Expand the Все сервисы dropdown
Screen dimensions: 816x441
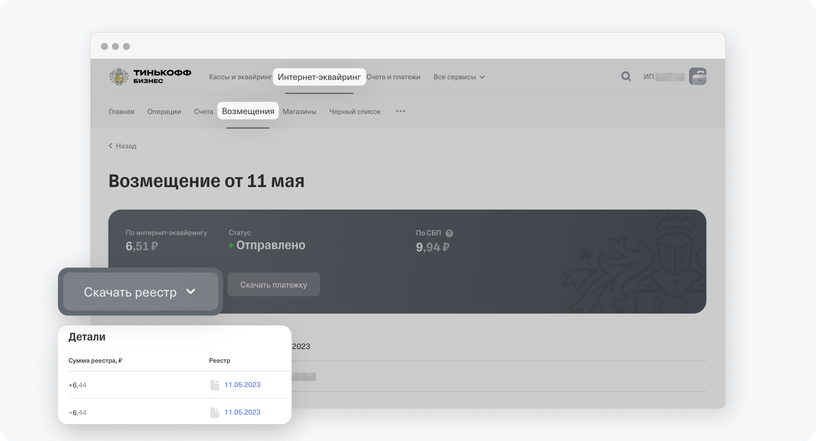(459, 77)
